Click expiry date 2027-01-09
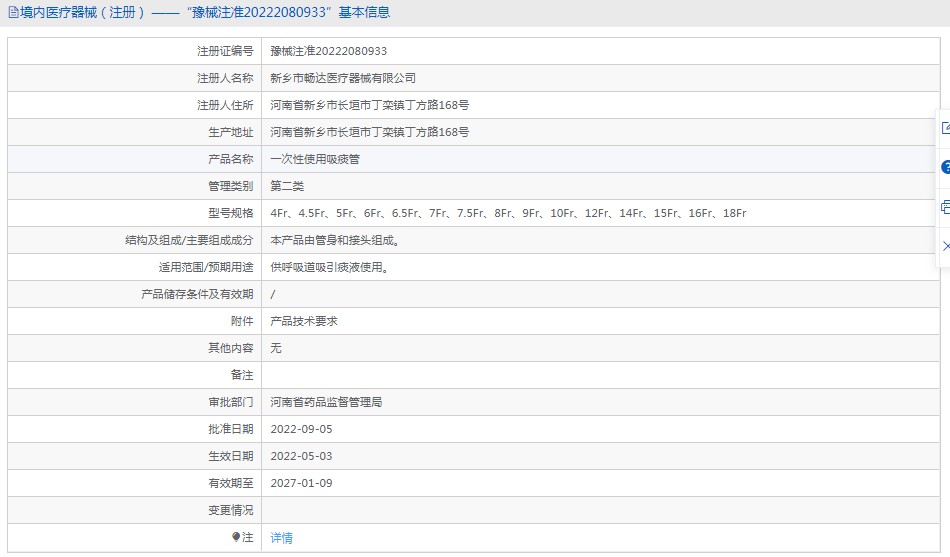Image resolution: width=950 pixels, height=557 pixels. click(301, 483)
